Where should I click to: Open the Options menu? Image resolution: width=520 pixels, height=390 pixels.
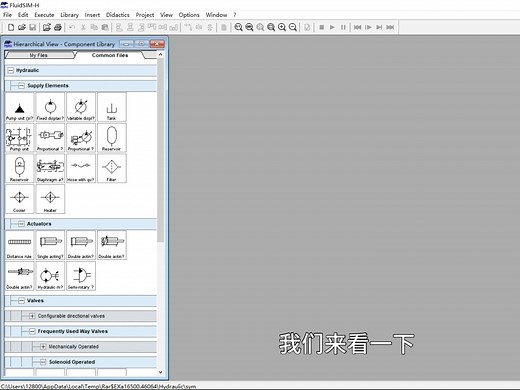pyautogui.click(x=189, y=15)
